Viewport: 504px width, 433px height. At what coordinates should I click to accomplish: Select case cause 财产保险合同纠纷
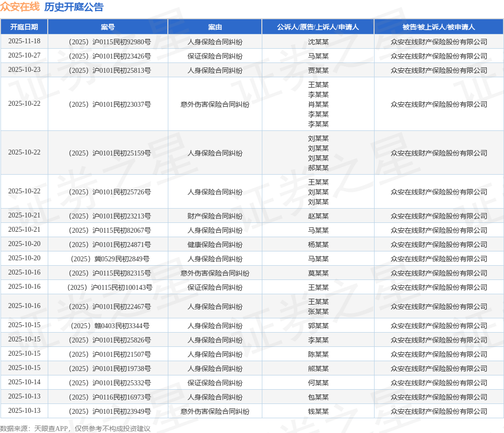click(215, 216)
